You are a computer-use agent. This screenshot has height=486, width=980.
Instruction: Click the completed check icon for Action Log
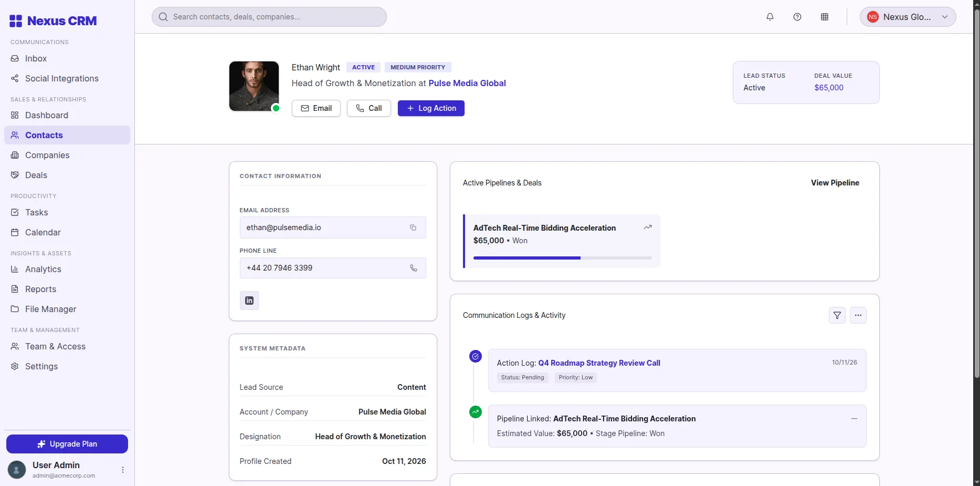[x=476, y=356]
